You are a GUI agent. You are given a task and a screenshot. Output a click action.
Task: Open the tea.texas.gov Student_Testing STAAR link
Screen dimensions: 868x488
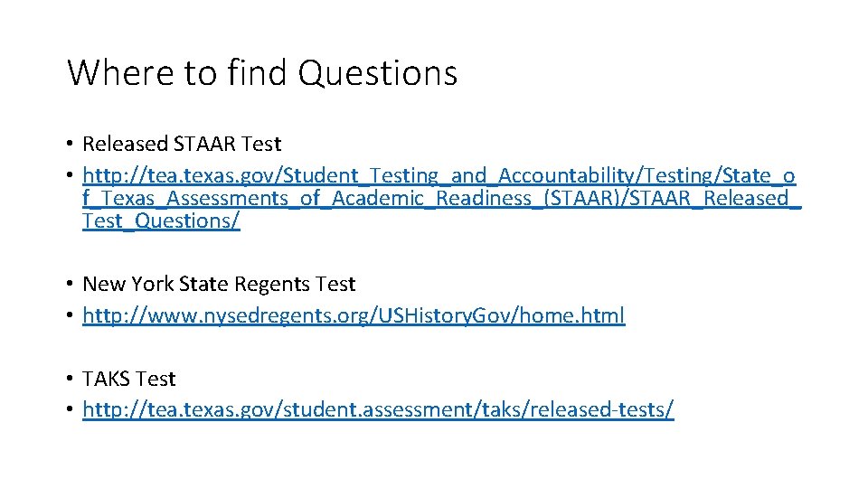439,174
